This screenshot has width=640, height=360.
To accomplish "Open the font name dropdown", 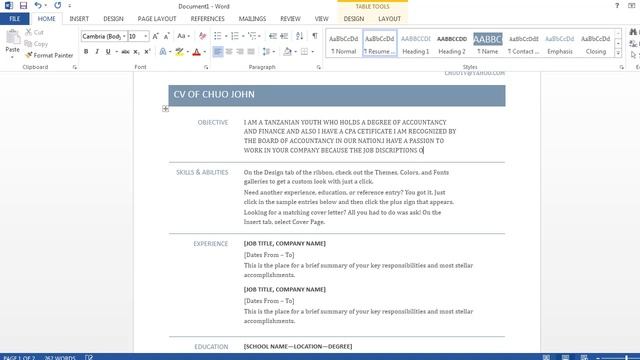I will tap(124, 36).
